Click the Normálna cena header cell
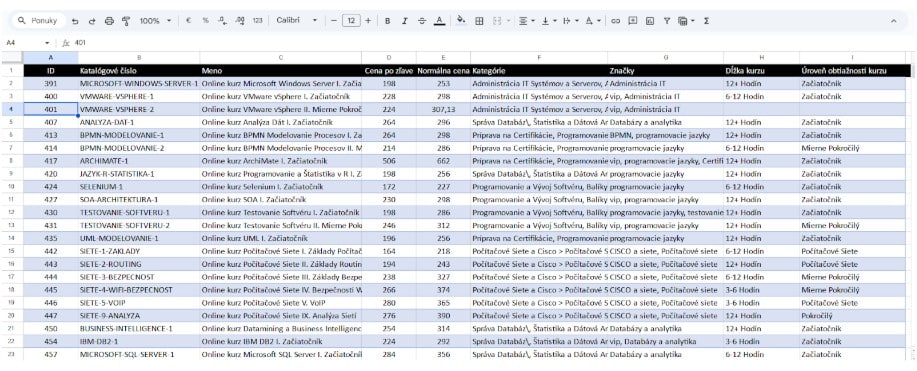 point(443,71)
